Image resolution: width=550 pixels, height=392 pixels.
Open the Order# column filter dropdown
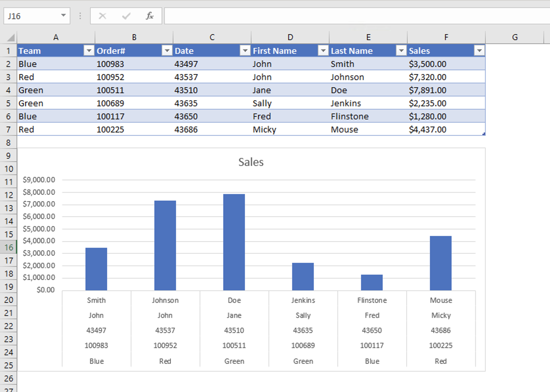(x=167, y=50)
